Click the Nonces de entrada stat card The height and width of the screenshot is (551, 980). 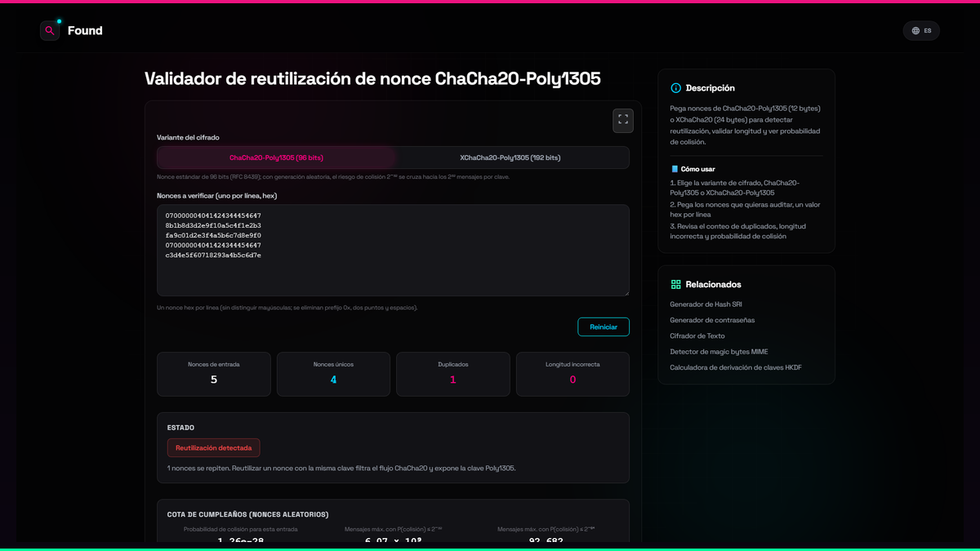(x=214, y=374)
